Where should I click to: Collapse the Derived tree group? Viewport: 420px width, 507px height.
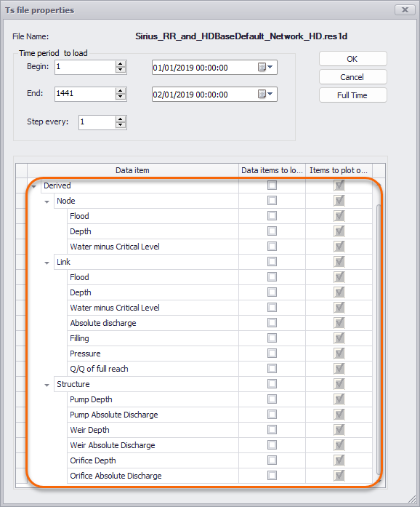click(33, 186)
